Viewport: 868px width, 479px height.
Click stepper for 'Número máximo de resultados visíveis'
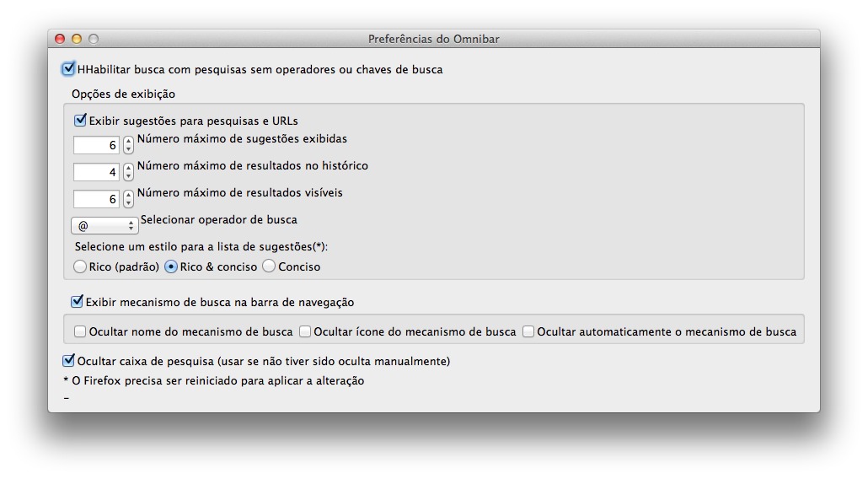pyautogui.click(x=128, y=199)
